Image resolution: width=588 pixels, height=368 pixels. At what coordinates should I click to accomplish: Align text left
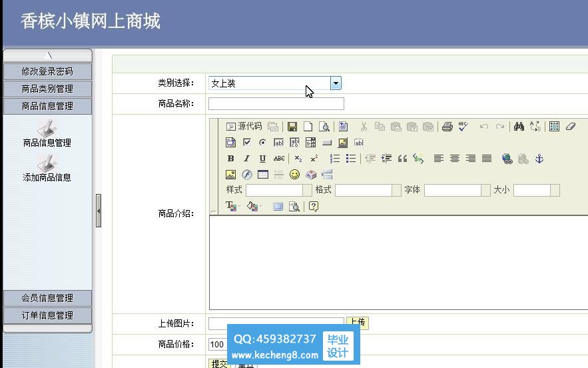click(438, 159)
